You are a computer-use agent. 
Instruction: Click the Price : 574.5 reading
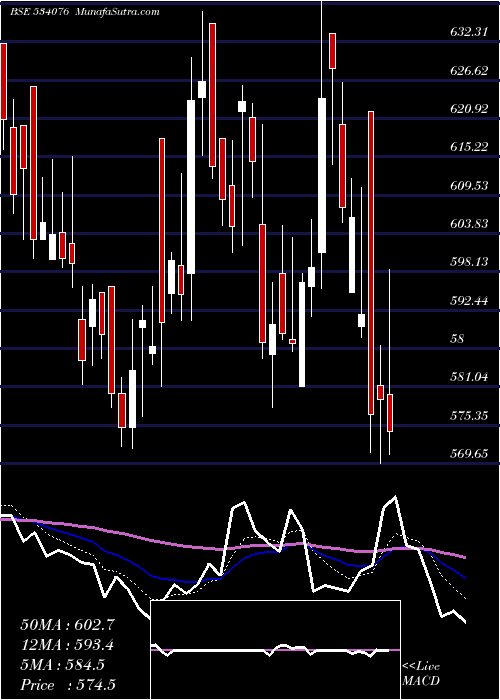[68, 685]
